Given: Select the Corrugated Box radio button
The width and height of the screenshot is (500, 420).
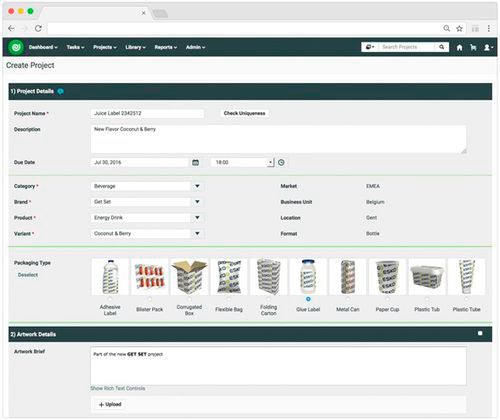Looking at the screenshot, I should tap(189, 299).
